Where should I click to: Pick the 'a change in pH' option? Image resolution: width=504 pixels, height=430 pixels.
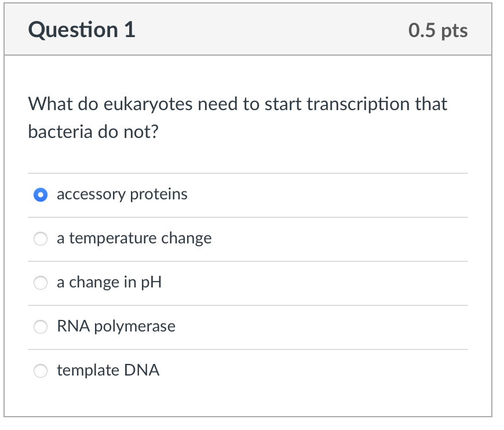[x=40, y=283]
